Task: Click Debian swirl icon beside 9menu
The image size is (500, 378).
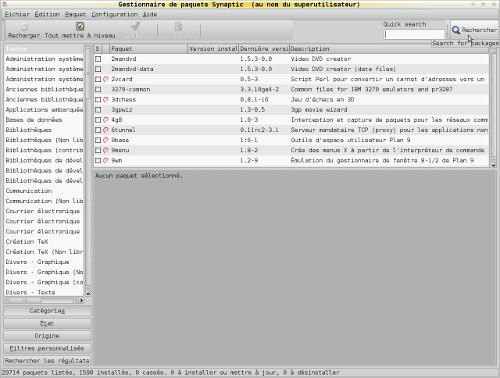Action: (106, 150)
